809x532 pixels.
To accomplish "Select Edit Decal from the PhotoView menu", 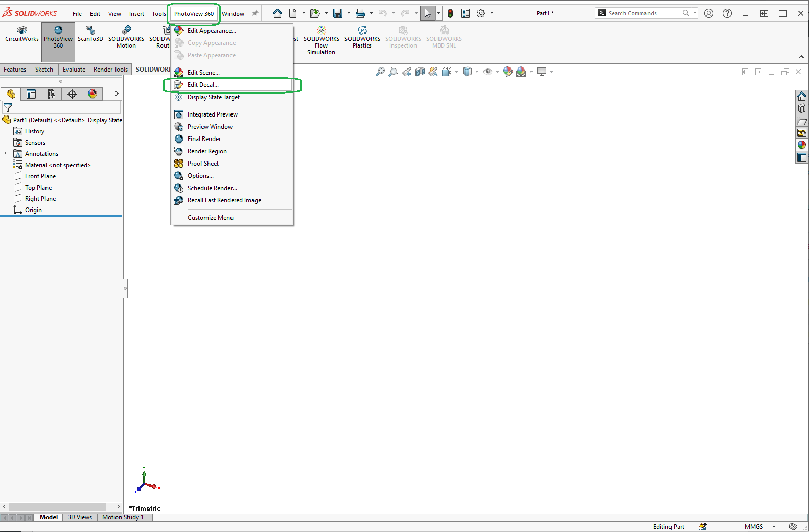I will pyautogui.click(x=203, y=85).
